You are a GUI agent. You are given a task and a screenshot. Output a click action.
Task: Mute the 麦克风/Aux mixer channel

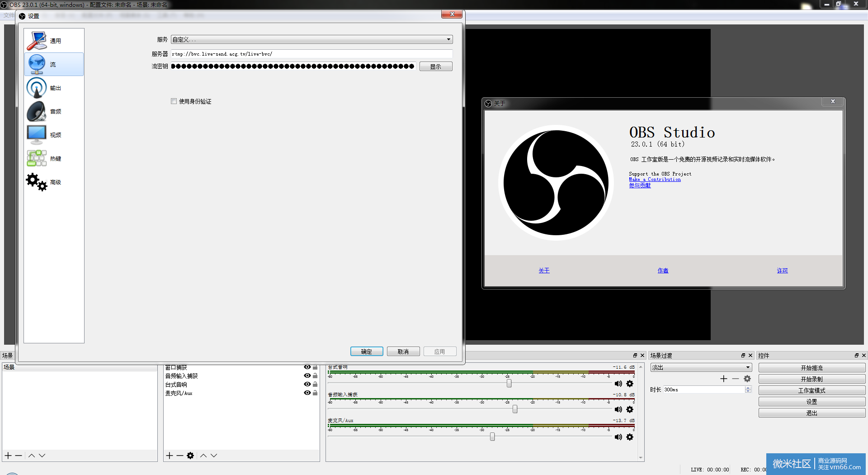click(618, 437)
